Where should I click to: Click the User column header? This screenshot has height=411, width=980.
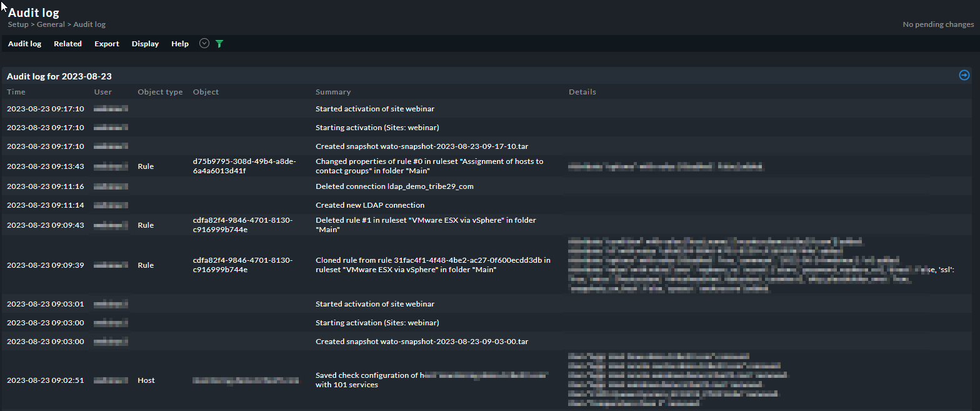click(103, 92)
